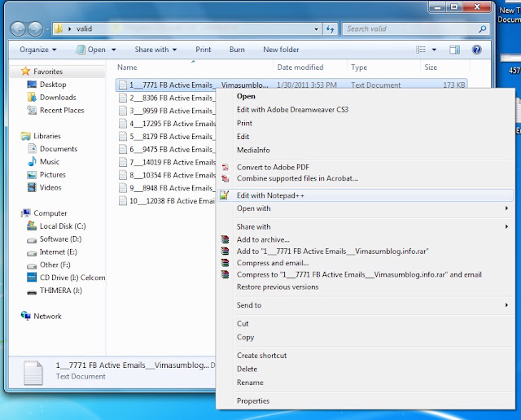Click the Convert to Adobe PDF icon

click(225, 167)
